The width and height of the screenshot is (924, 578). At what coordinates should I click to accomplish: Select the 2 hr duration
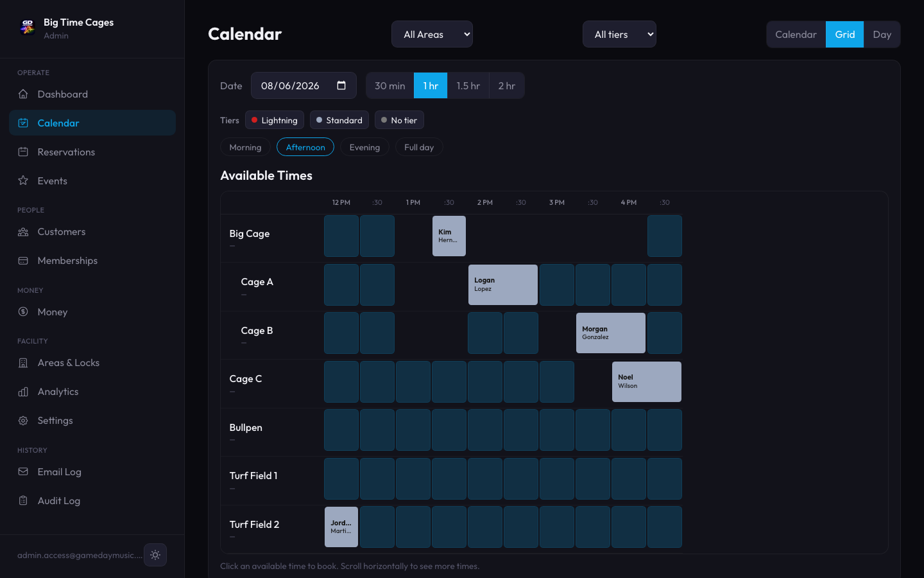(x=507, y=85)
